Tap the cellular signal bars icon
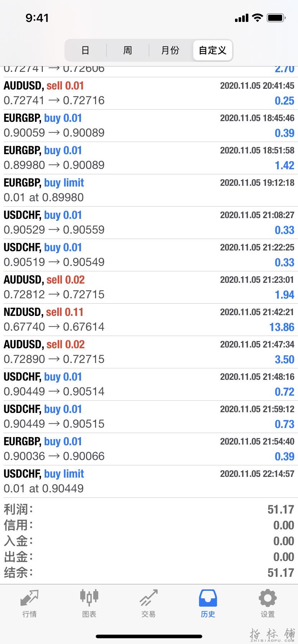 (x=241, y=18)
